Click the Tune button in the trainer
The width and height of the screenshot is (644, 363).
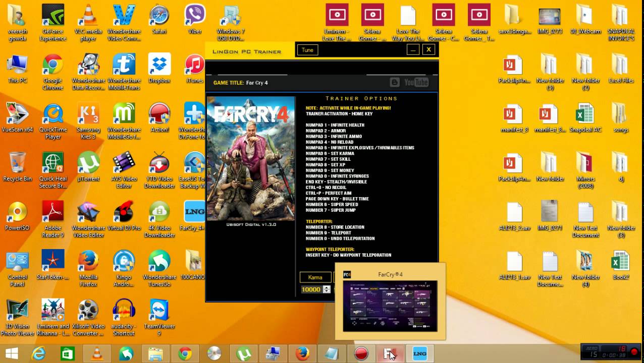[307, 49]
